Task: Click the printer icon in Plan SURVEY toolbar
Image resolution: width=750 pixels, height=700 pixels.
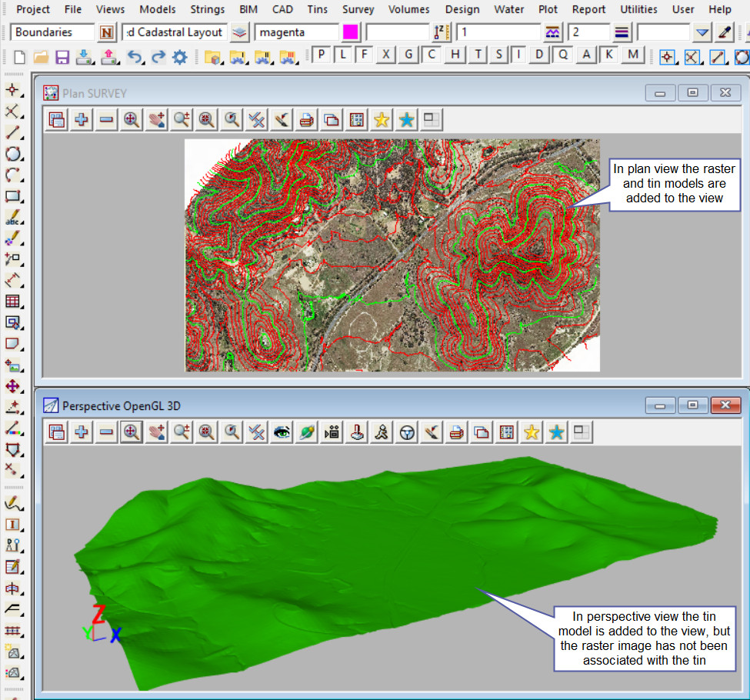Action: point(306,119)
